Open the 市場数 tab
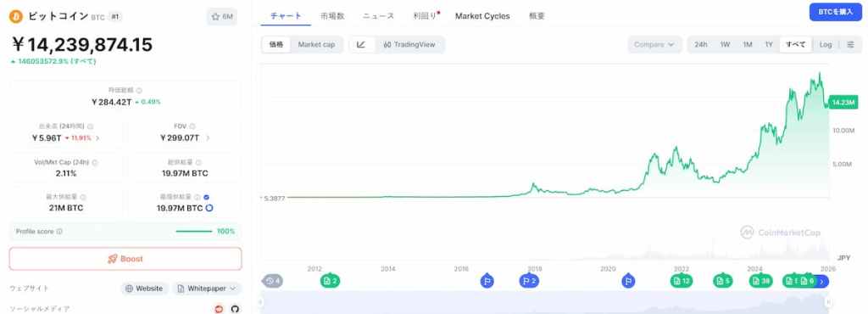Viewport: 868px width, 314px height. pyautogui.click(x=332, y=16)
